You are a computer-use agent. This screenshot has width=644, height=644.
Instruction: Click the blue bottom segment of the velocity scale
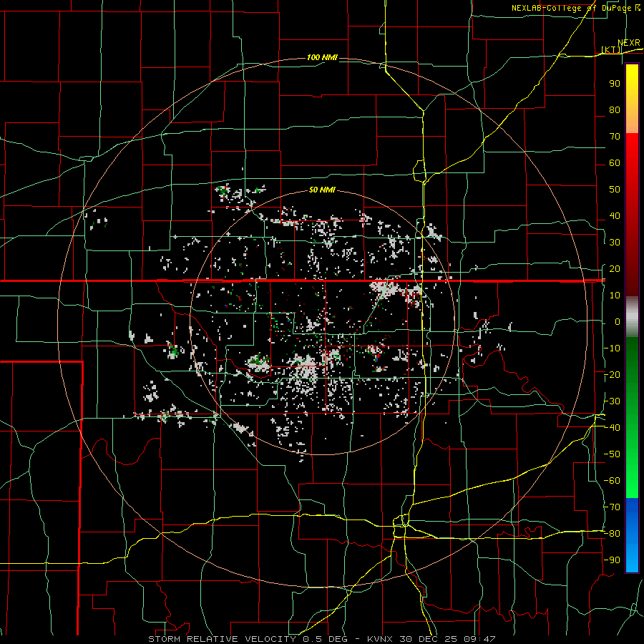(x=632, y=535)
